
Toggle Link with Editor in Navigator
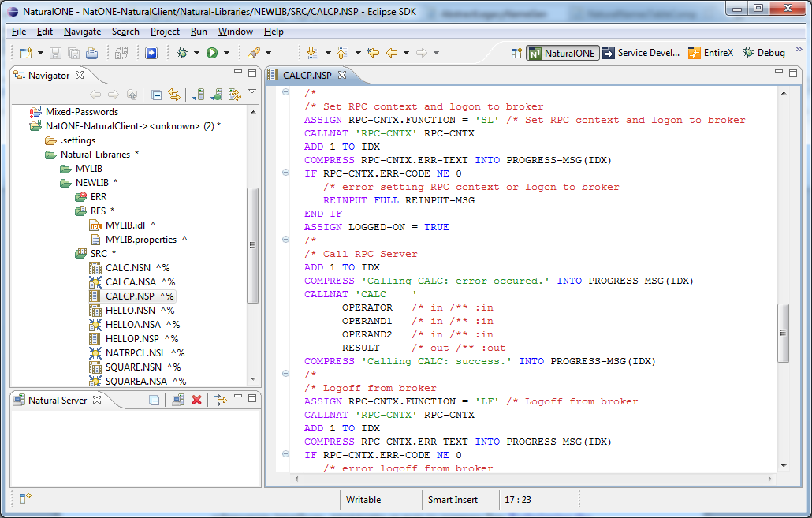tap(174, 95)
